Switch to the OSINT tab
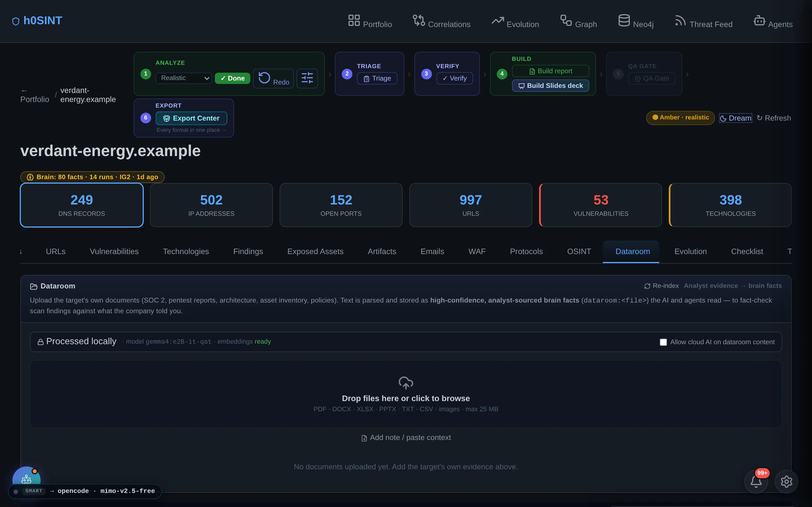Viewport: 812px width, 507px height. 579,252
